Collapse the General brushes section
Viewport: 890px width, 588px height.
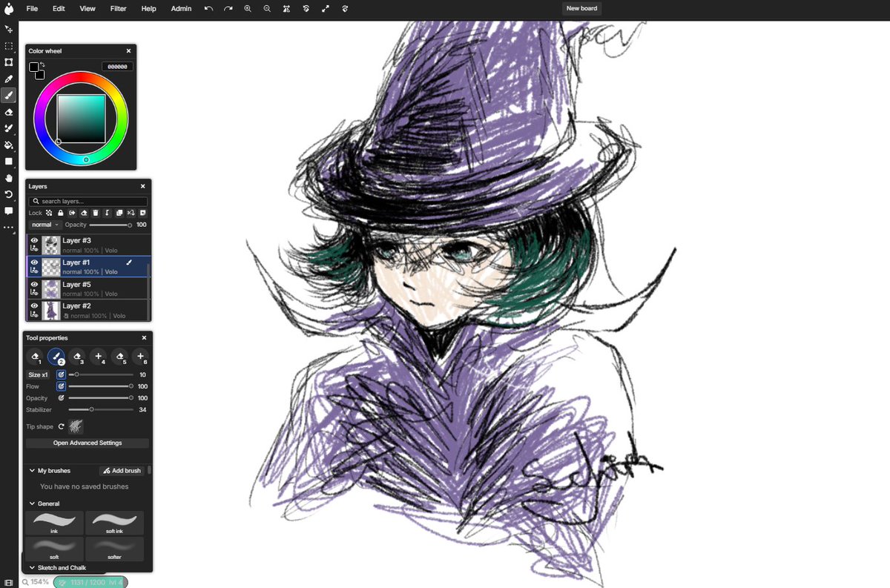pyautogui.click(x=32, y=503)
